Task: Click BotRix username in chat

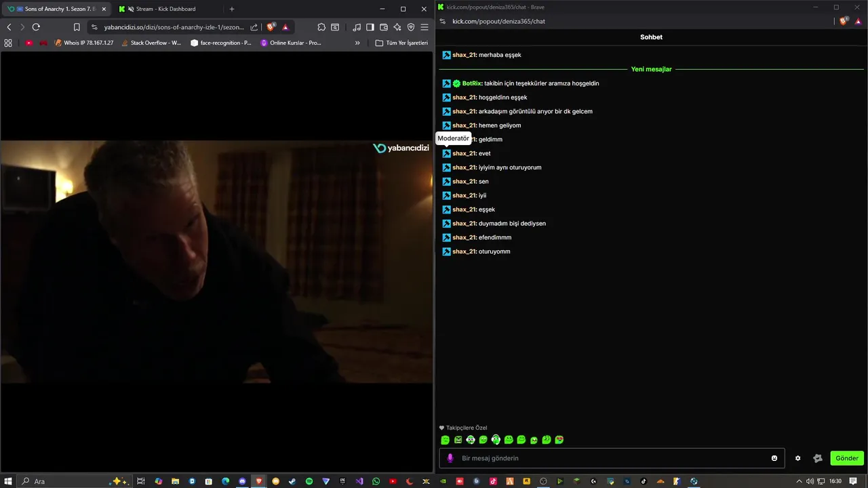Action: click(472, 83)
